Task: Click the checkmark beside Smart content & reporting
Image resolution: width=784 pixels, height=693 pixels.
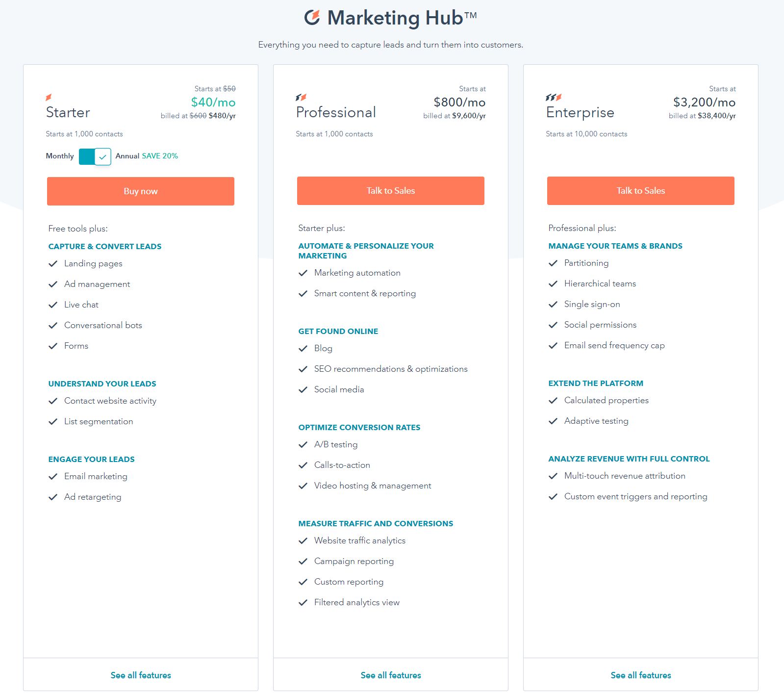Action: [x=303, y=294]
